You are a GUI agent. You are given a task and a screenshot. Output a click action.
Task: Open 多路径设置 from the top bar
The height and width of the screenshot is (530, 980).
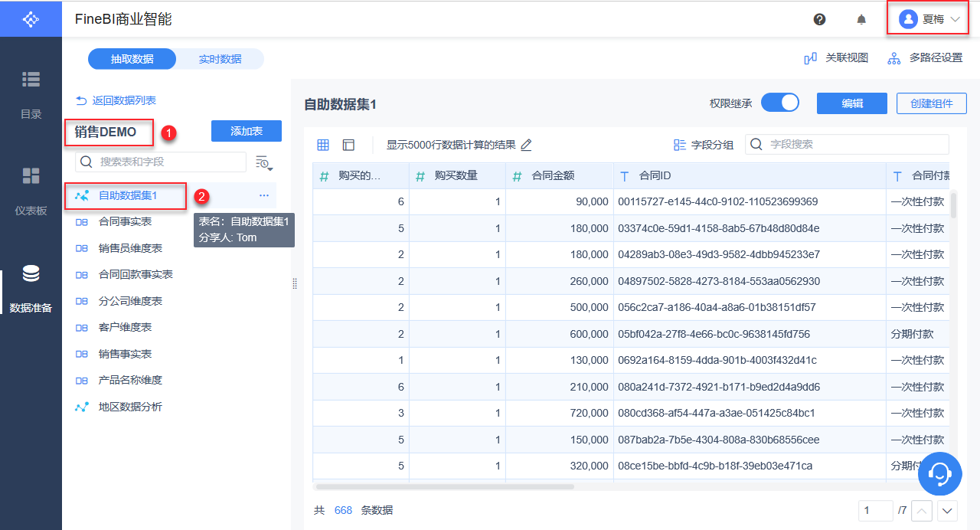pos(925,58)
